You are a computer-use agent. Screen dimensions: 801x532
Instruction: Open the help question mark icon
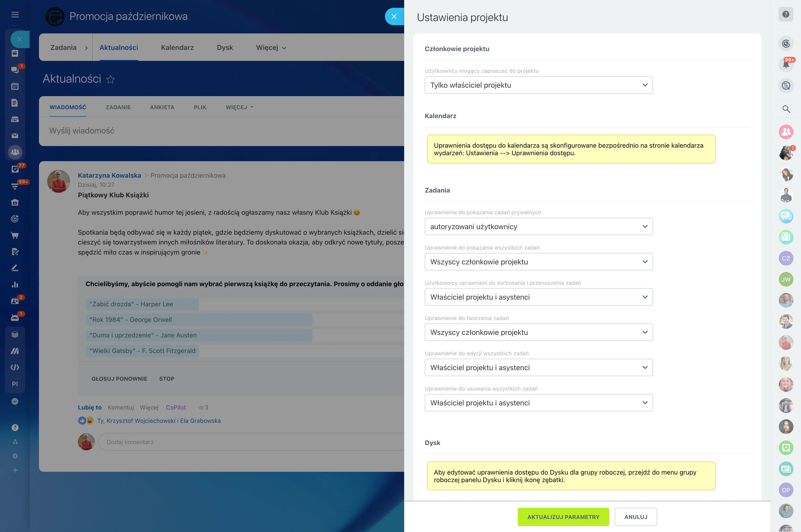(786, 14)
